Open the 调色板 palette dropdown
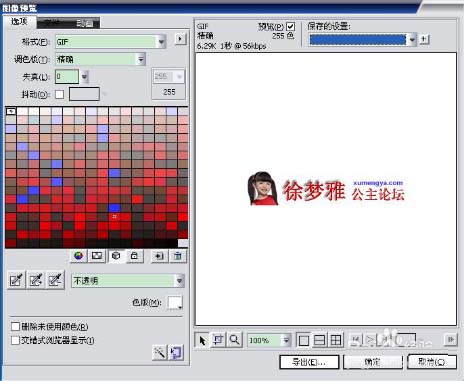This screenshot has width=464, height=381. pyautogui.click(x=100, y=59)
